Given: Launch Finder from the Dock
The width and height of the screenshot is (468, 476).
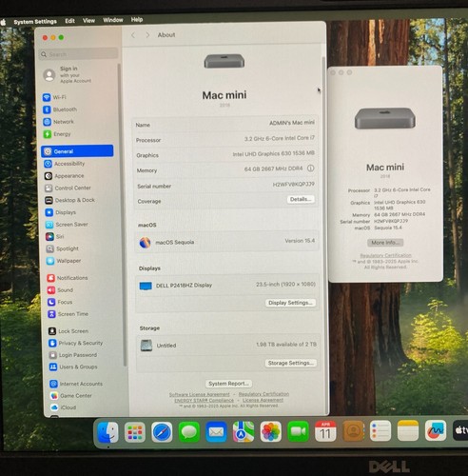Looking at the screenshot, I should (x=107, y=432).
